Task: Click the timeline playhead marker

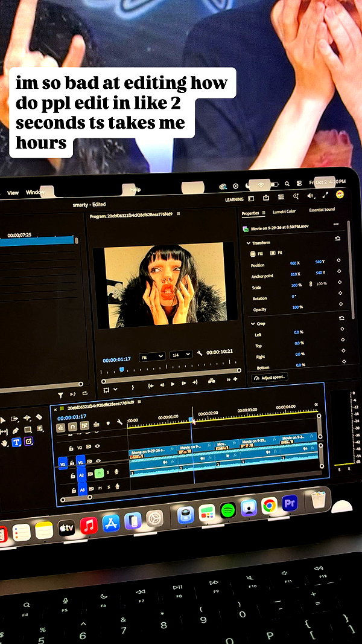Action: [x=191, y=419]
